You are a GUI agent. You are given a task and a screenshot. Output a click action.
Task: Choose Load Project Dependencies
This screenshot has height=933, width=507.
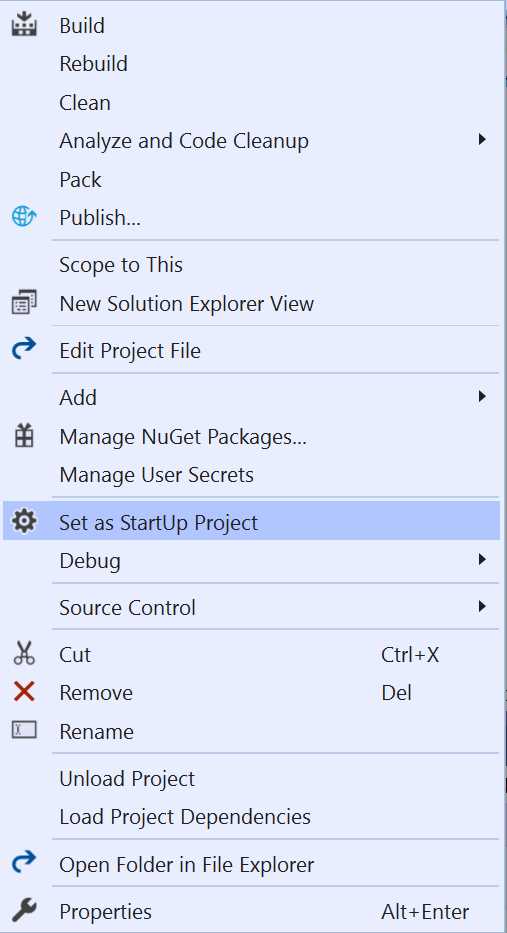tap(185, 817)
